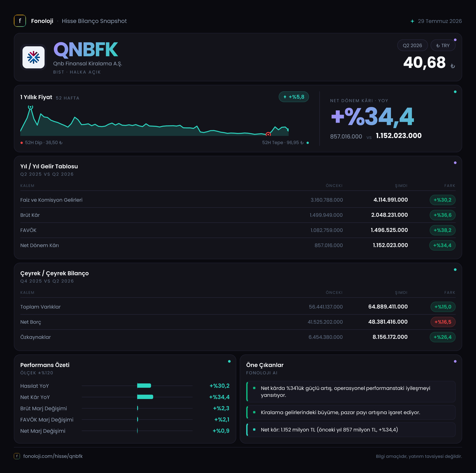
Task: Click the 3.160.788.000 previous value
Action: pyautogui.click(x=327, y=200)
